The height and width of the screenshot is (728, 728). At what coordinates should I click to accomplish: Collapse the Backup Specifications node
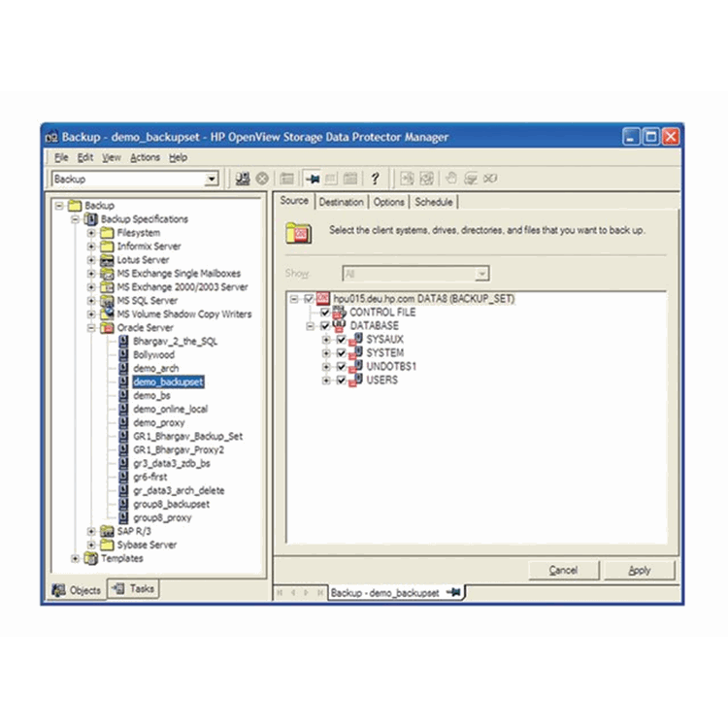75,219
